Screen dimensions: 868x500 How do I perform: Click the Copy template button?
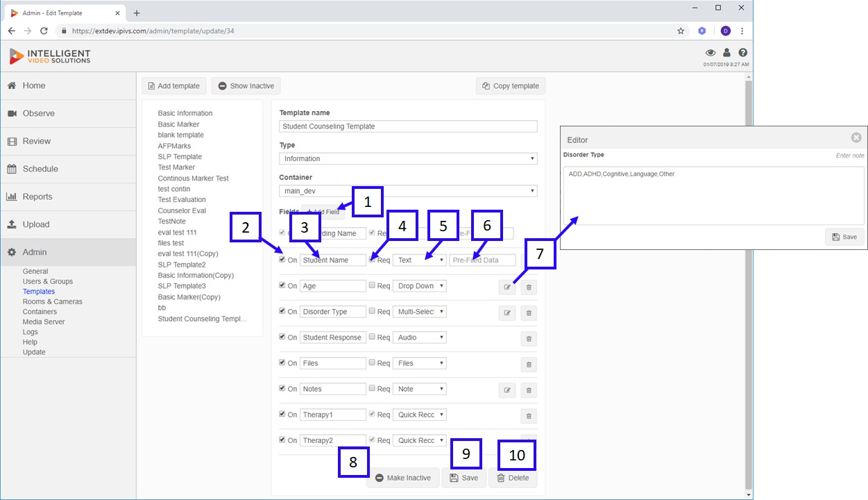pyautogui.click(x=511, y=86)
